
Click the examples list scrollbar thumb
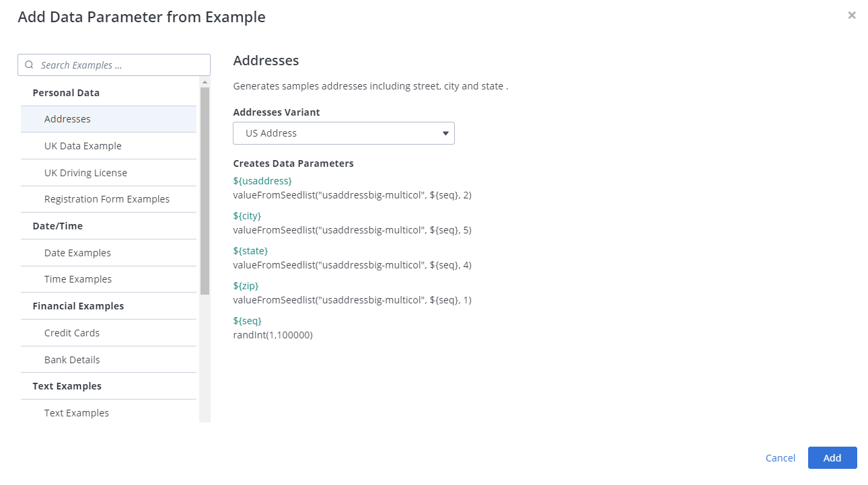point(205,190)
